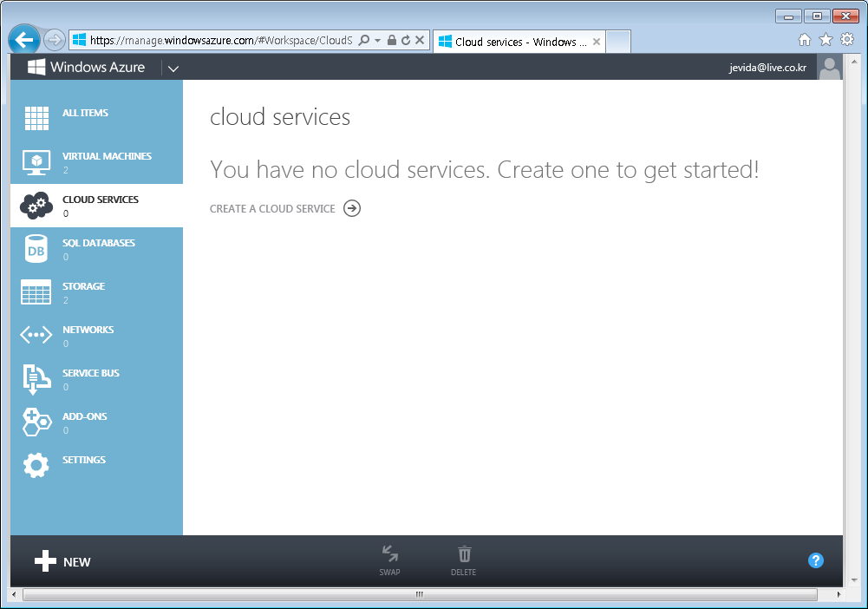Screen dimensions: 868x609
Task: Click 'You have no cloud services' message
Action: pos(485,169)
